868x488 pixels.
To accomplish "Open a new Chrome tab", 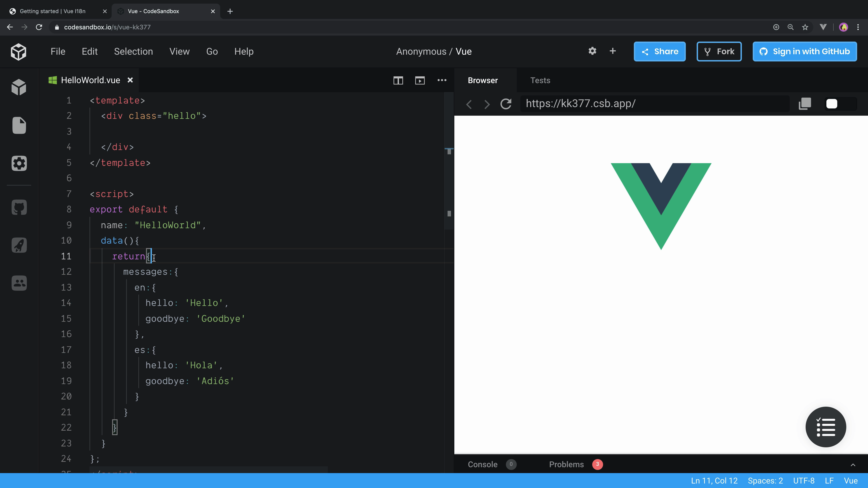I will 230,11.
